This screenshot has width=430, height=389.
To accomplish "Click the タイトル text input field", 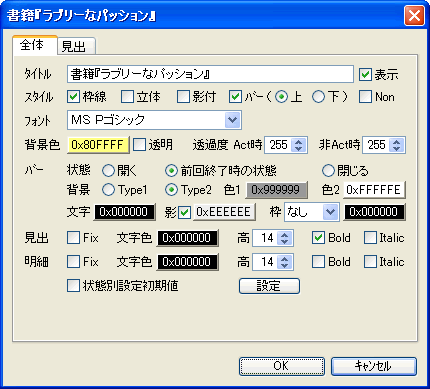I will click(x=210, y=74).
